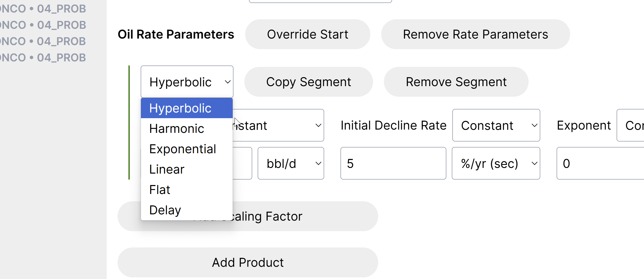
Task: Pick Linear in the dropdown list
Action: pyautogui.click(x=167, y=169)
